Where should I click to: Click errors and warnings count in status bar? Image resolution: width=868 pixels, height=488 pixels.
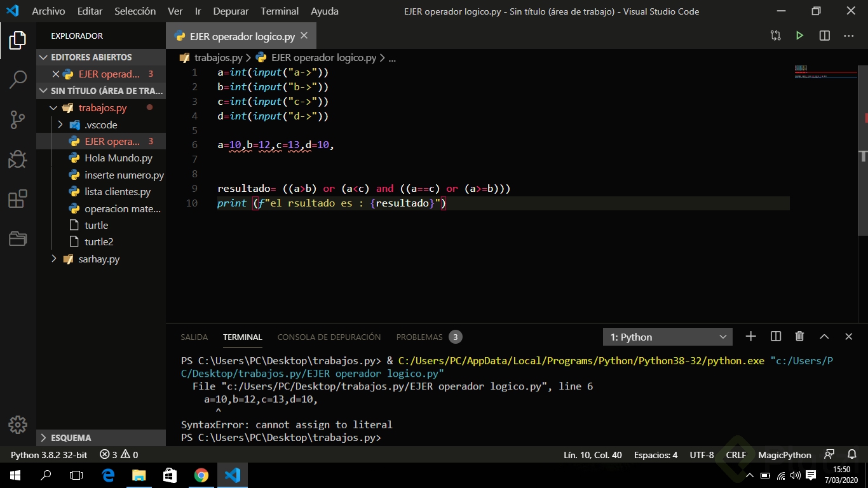(119, 455)
